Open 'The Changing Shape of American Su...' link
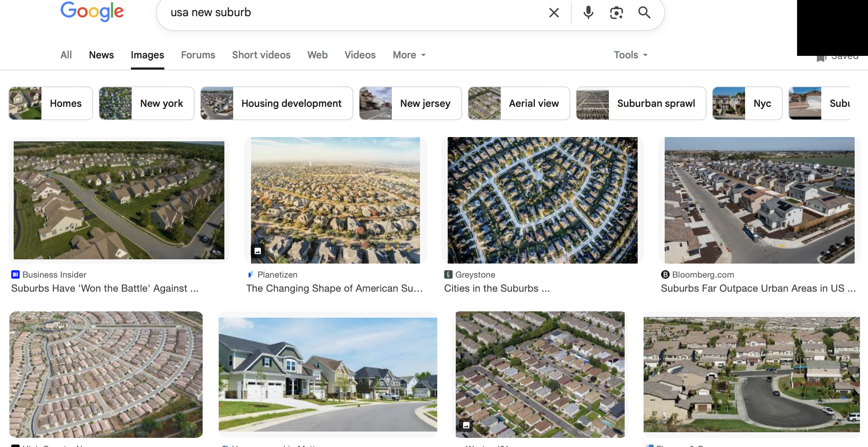The image size is (868, 447). [334, 288]
